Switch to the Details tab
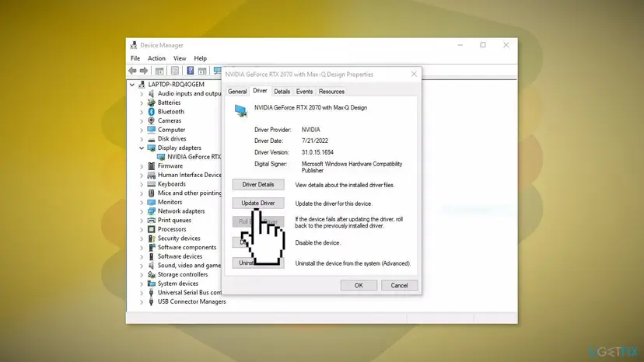This screenshot has width=644, height=362. coord(282,92)
